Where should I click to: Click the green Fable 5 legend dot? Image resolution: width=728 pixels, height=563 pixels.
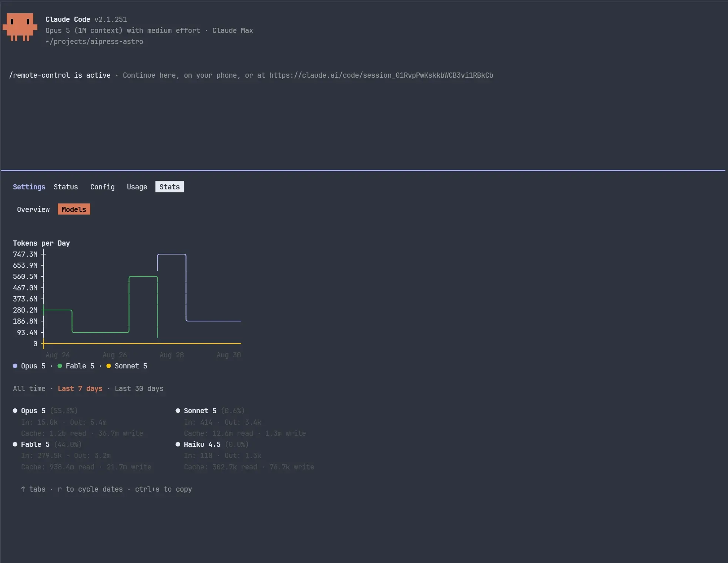(x=60, y=366)
